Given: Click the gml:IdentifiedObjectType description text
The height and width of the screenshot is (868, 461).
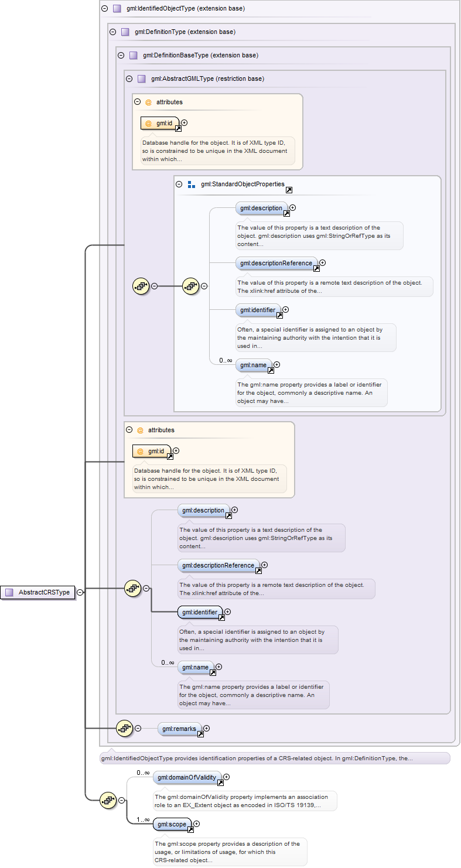Looking at the screenshot, I should pyautogui.click(x=258, y=758).
